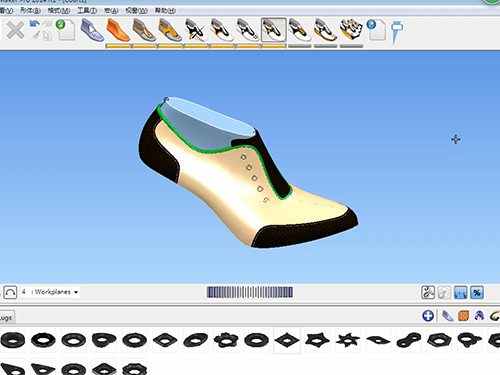The height and width of the screenshot is (375, 500).
Task: Click the orange texture square icon
Action: coord(463,315)
